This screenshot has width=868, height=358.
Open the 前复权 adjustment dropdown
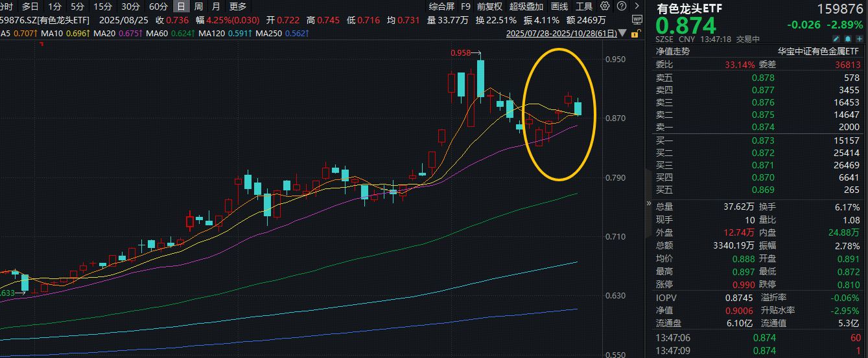[x=489, y=6]
